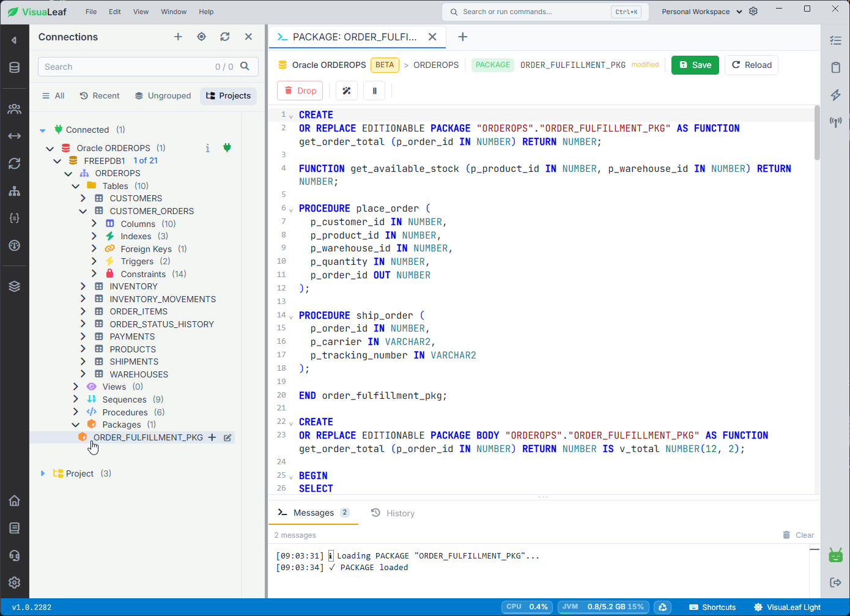Open the schema diagram sidebar icon

pyautogui.click(x=15, y=191)
